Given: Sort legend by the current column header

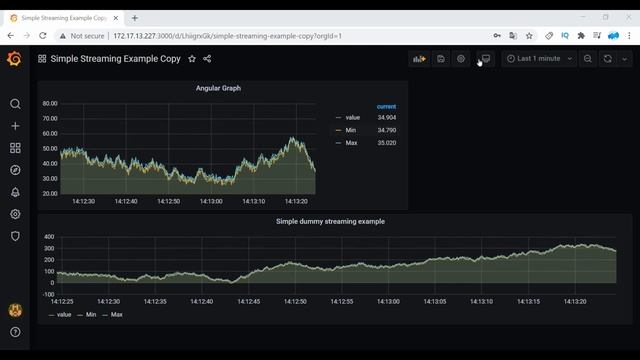Looking at the screenshot, I should click(386, 107).
